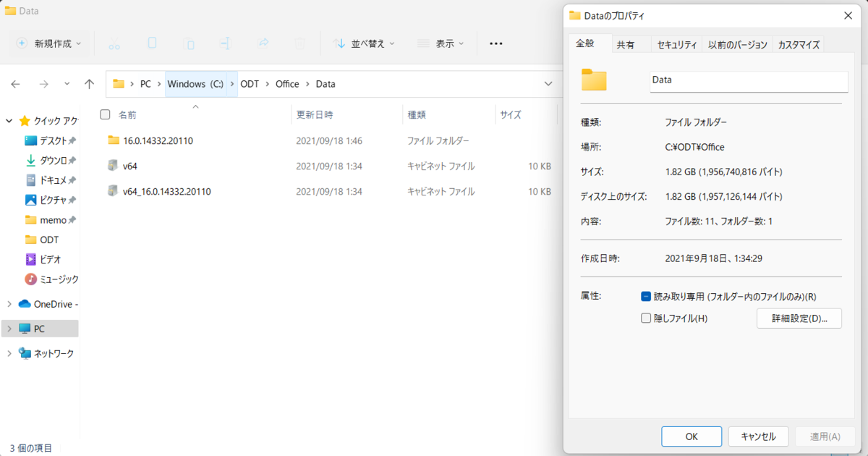This screenshot has height=456, width=868.
Task: Click the Network icon in sidebar
Action: tap(25, 353)
